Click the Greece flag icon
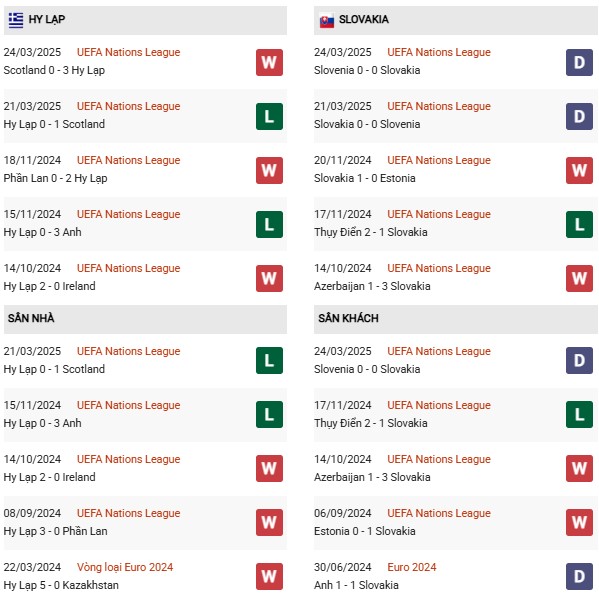 coord(16,20)
